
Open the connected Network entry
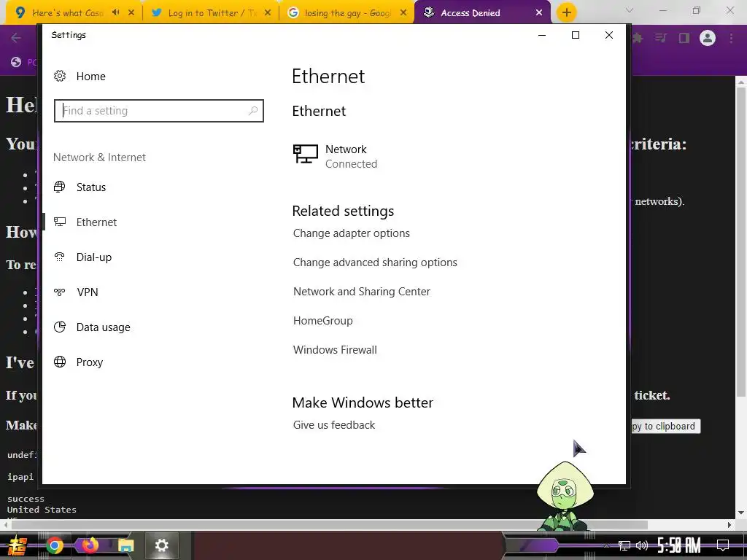pos(336,156)
